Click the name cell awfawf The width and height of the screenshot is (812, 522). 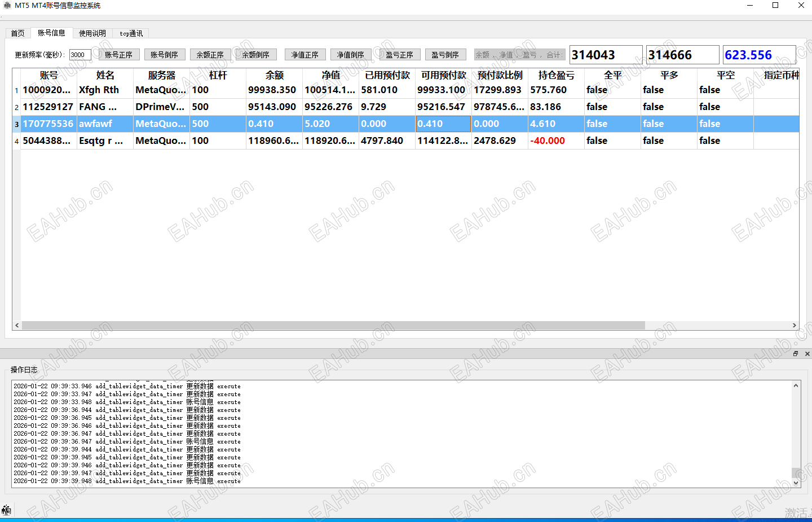105,124
